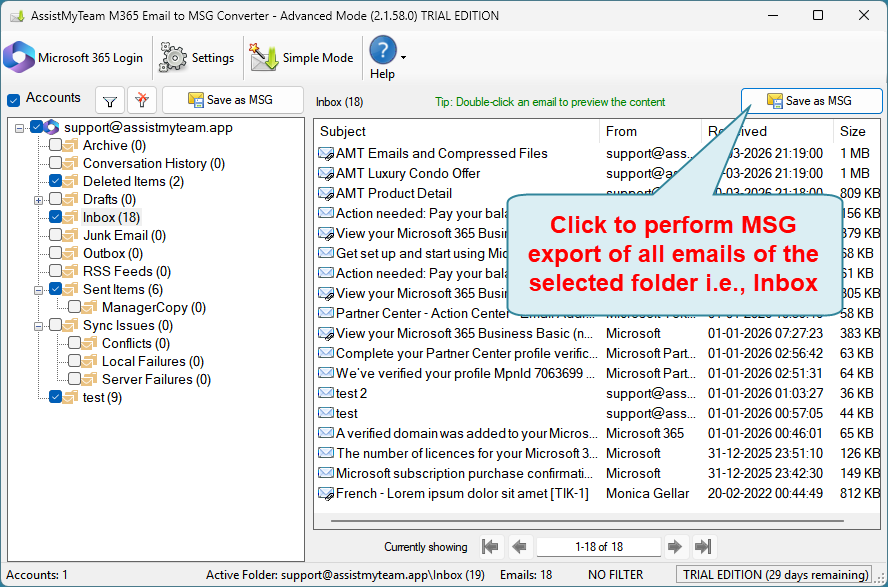This screenshot has height=587, width=888.
Task: Expand the Drafts folder node
Action: (38, 200)
